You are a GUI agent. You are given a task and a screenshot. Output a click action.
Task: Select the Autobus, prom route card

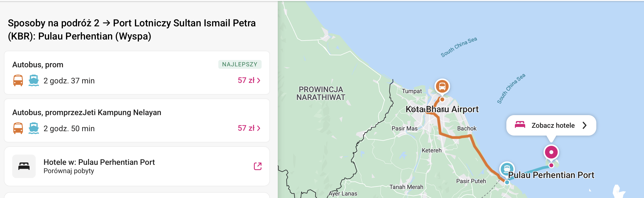(137, 73)
